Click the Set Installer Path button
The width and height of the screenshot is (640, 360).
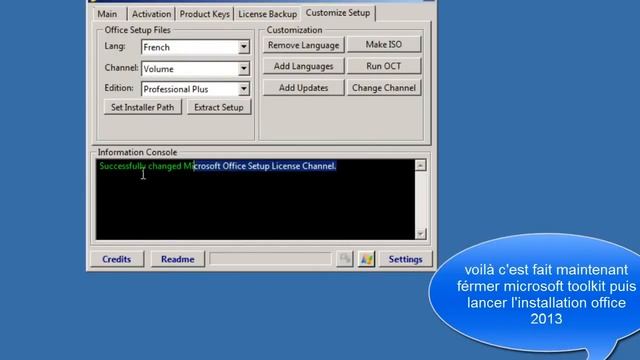pyautogui.click(x=142, y=107)
